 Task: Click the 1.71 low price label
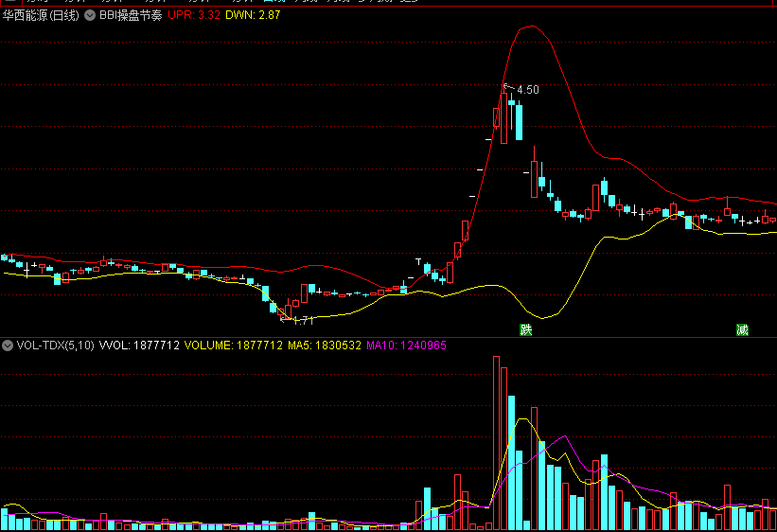[x=303, y=321]
